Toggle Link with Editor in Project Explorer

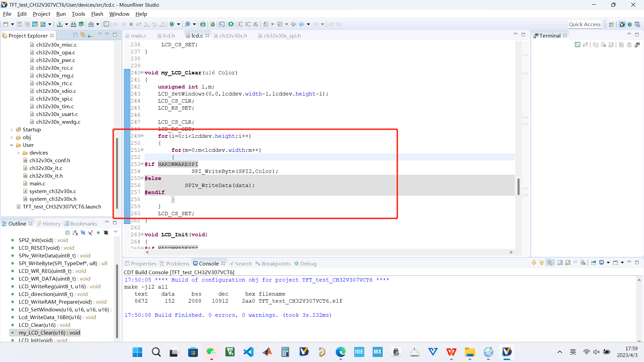[83, 35]
